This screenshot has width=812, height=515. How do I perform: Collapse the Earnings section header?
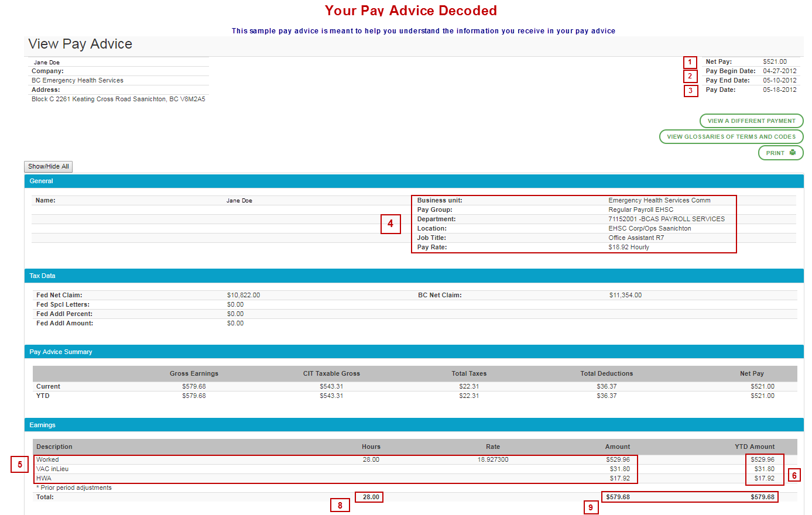pos(42,425)
